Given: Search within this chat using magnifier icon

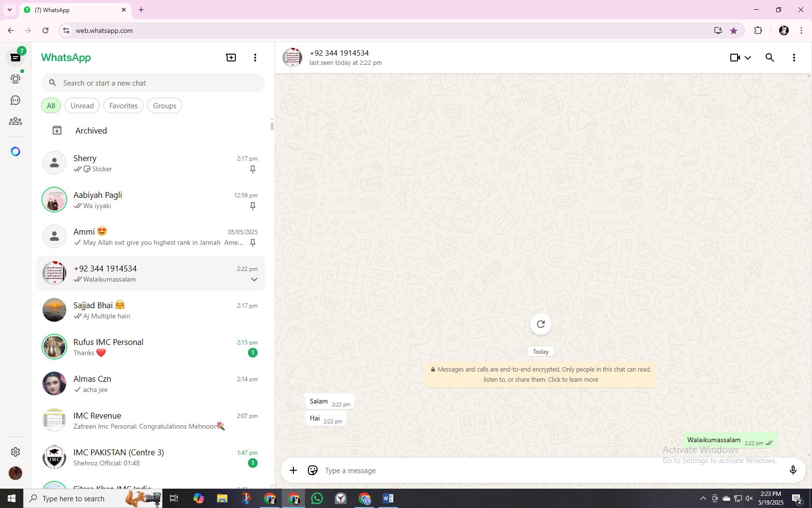Looking at the screenshot, I should pos(770,58).
